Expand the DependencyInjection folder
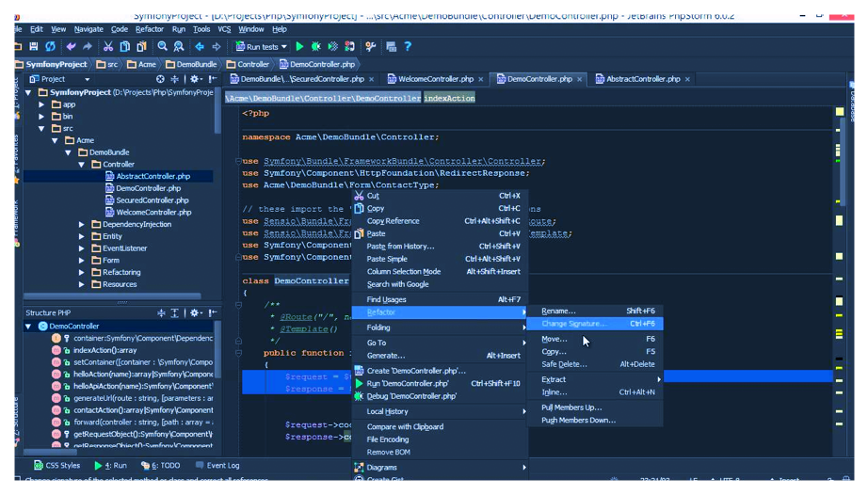 click(x=82, y=225)
